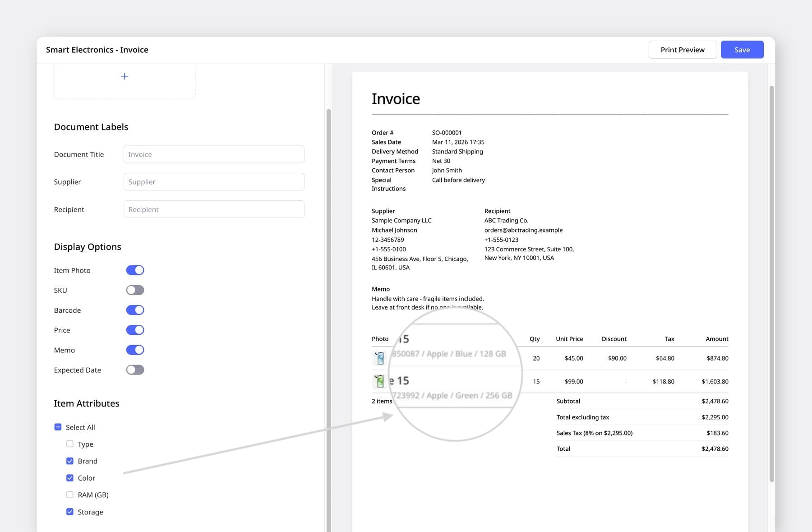Image resolution: width=812 pixels, height=532 pixels.
Task: Click the blue iPhone 15 item thumbnail
Action: pyautogui.click(x=380, y=358)
